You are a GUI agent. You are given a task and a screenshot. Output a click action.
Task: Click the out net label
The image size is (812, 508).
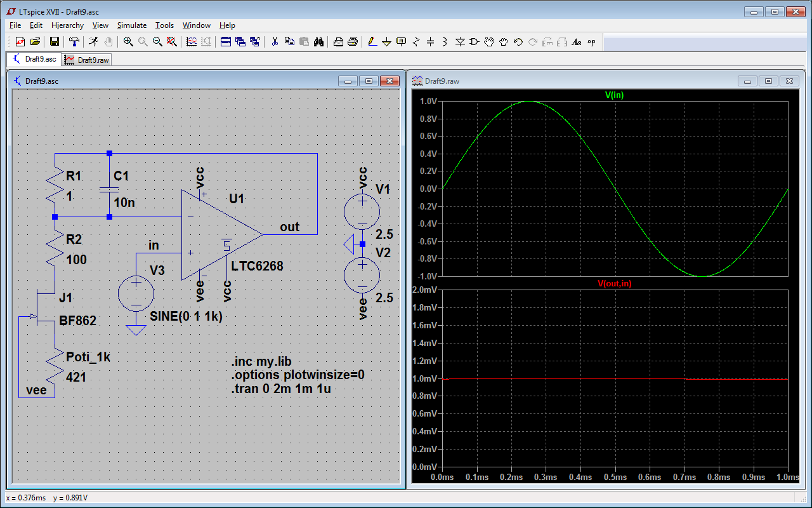[290, 227]
